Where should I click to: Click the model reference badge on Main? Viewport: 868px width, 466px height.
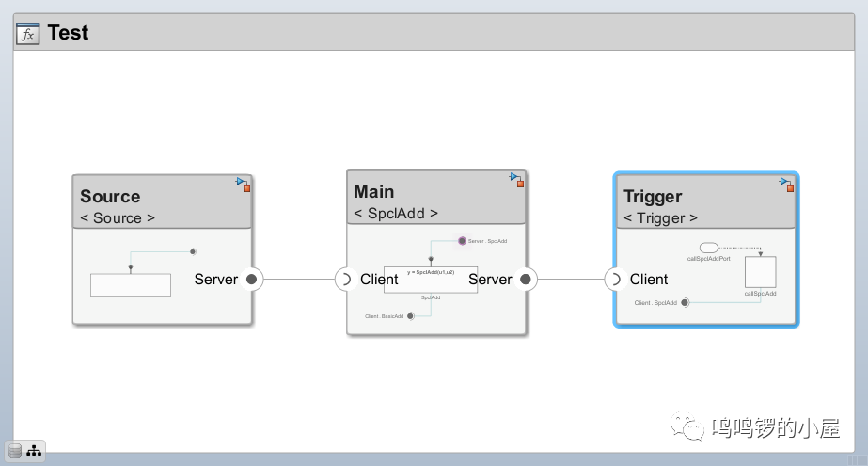(x=517, y=179)
